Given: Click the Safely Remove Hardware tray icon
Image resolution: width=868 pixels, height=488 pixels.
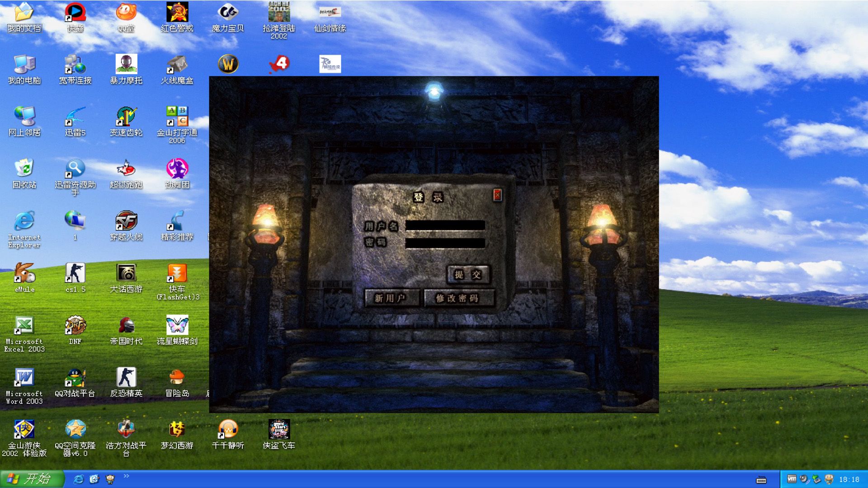Looking at the screenshot, I should 816,479.
